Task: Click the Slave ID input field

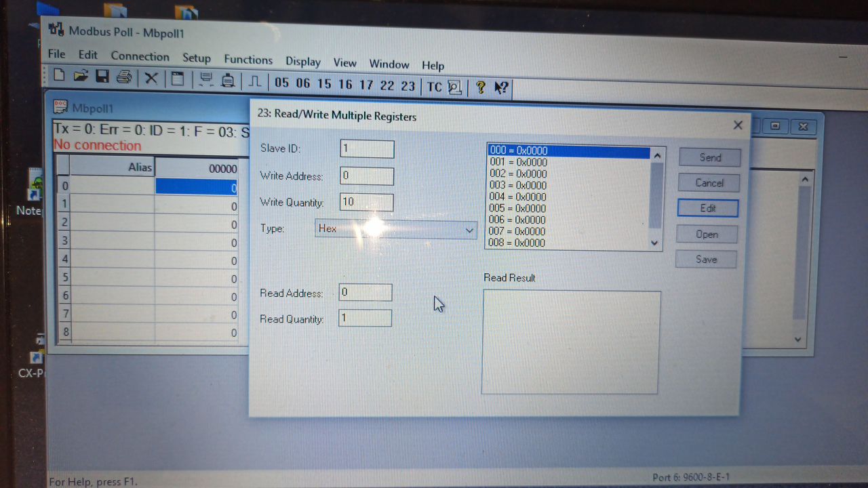Action: pyautogui.click(x=367, y=148)
